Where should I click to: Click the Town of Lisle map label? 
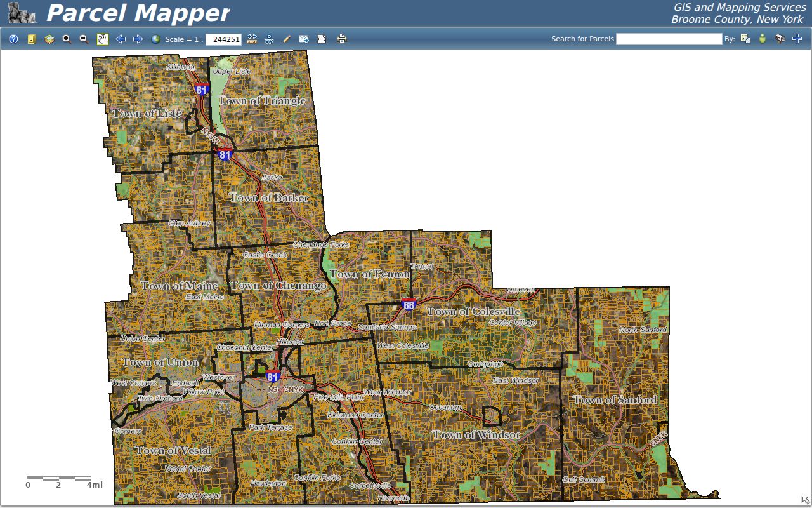coord(147,113)
